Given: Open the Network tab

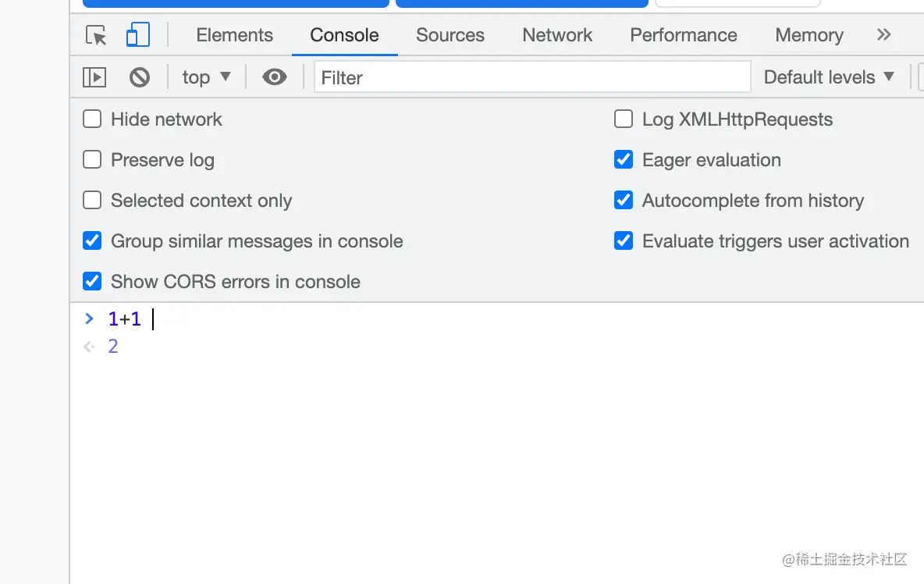Looking at the screenshot, I should (x=557, y=35).
